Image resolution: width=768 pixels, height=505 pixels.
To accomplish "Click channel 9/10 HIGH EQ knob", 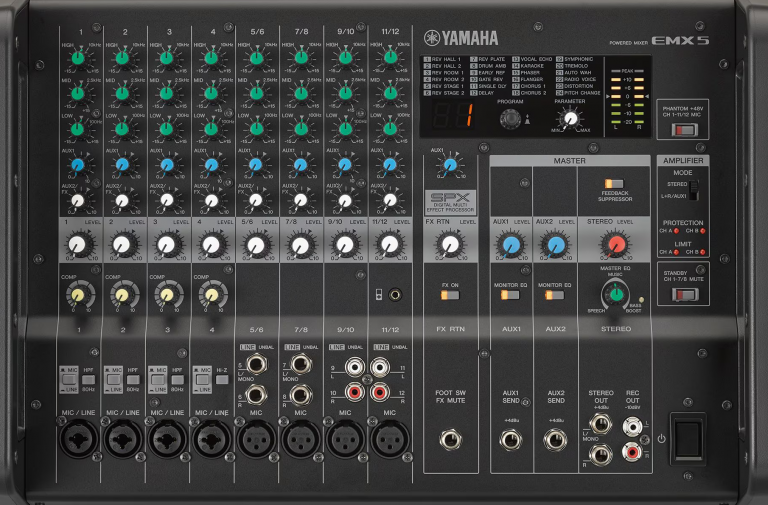I will (345, 58).
